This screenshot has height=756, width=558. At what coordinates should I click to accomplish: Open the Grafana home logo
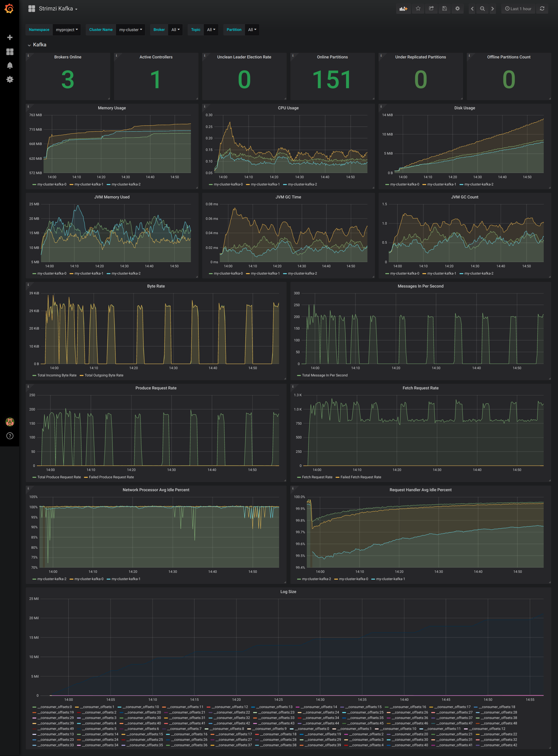[10, 8]
